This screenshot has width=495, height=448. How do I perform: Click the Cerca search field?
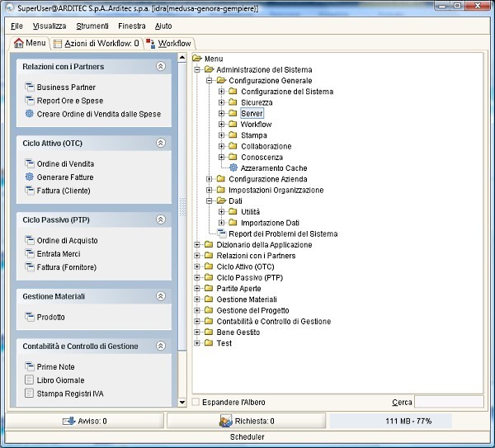click(x=450, y=402)
